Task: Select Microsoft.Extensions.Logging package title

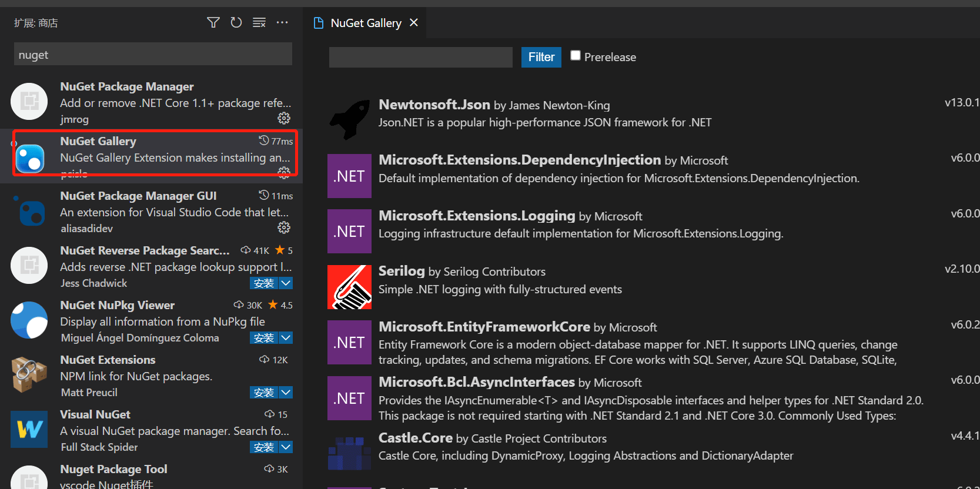Action: [x=477, y=216]
